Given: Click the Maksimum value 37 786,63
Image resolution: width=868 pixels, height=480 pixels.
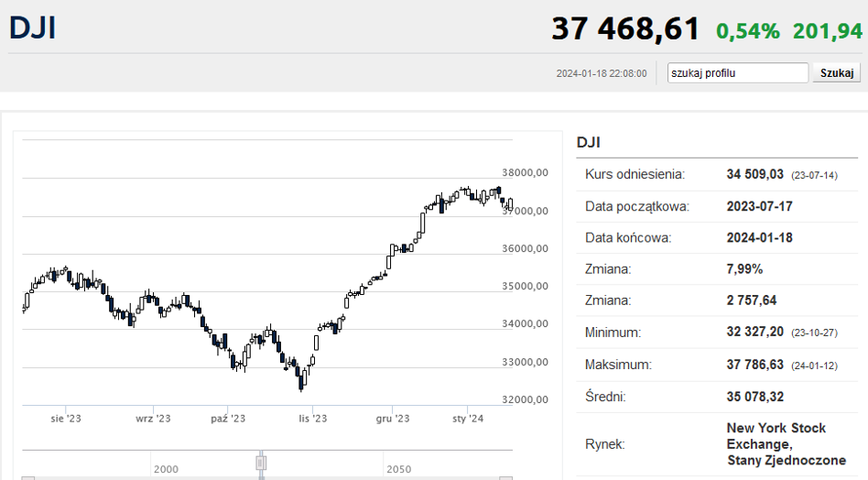Looking at the screenshot, I should pos(755,365).
